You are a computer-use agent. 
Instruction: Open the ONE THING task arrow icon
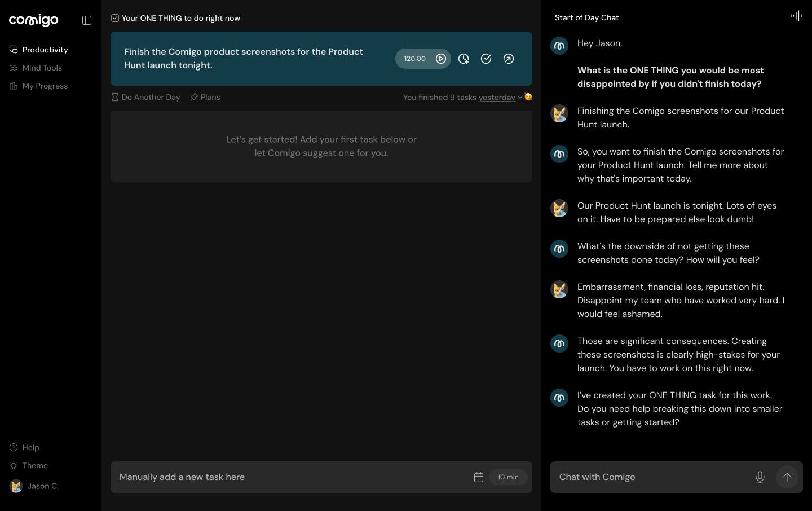coord(509,59)
